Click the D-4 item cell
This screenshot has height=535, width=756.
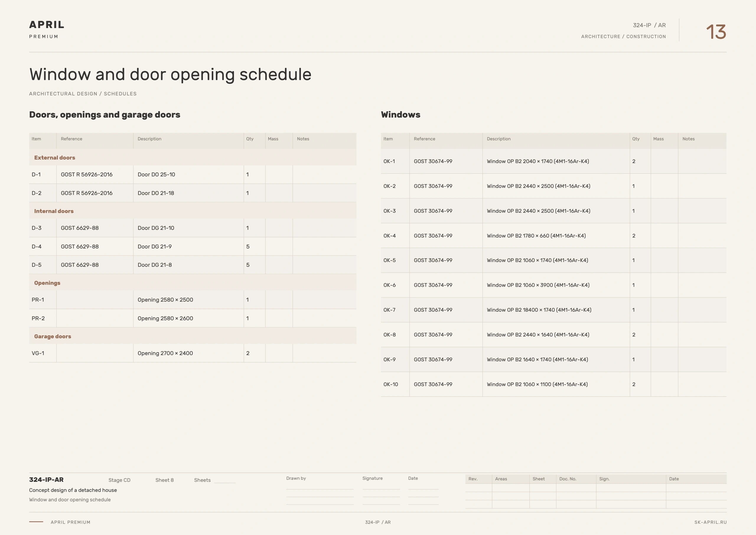pos(43,246)
